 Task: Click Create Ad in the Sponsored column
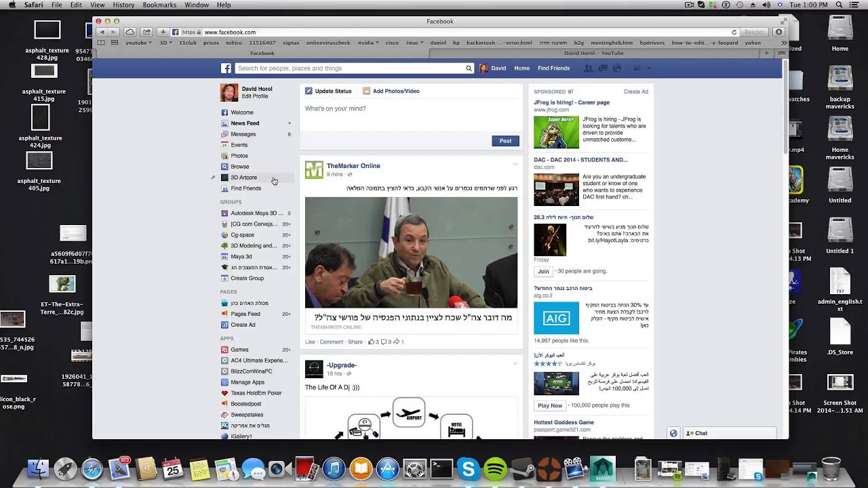tap(636, 91)
